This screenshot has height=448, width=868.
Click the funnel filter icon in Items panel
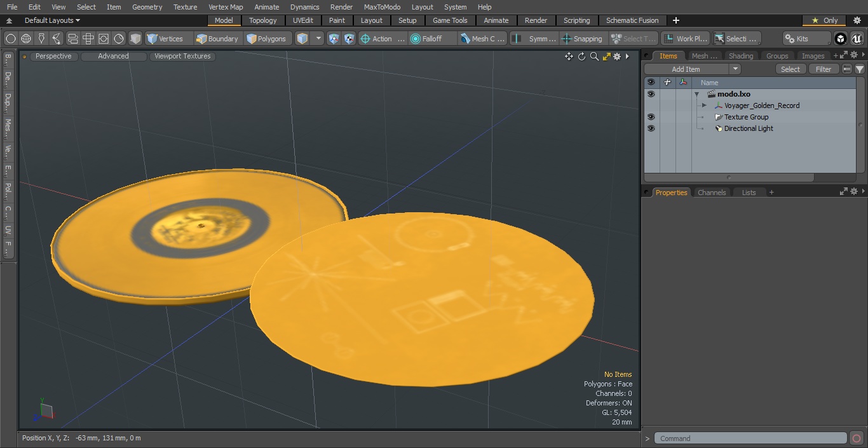[x=859, y=69]
